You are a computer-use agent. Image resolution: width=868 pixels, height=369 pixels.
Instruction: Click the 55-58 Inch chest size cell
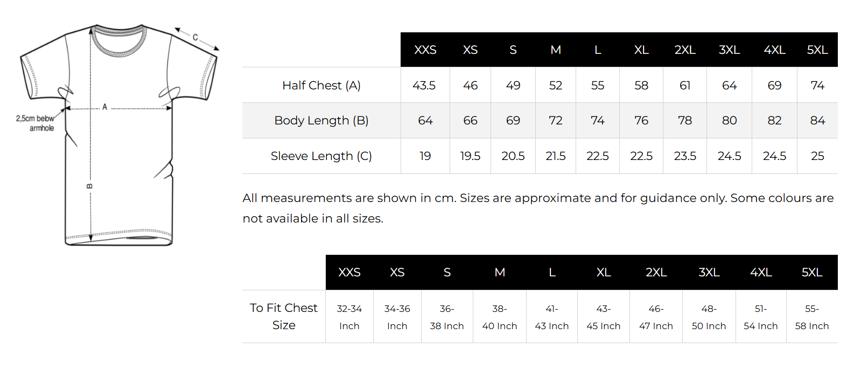[x=812, y=317]
